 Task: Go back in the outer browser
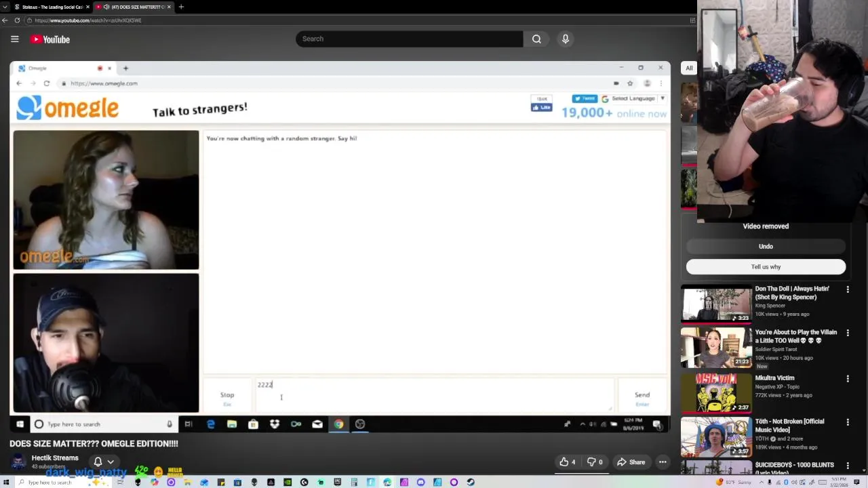tap(5, 20)
